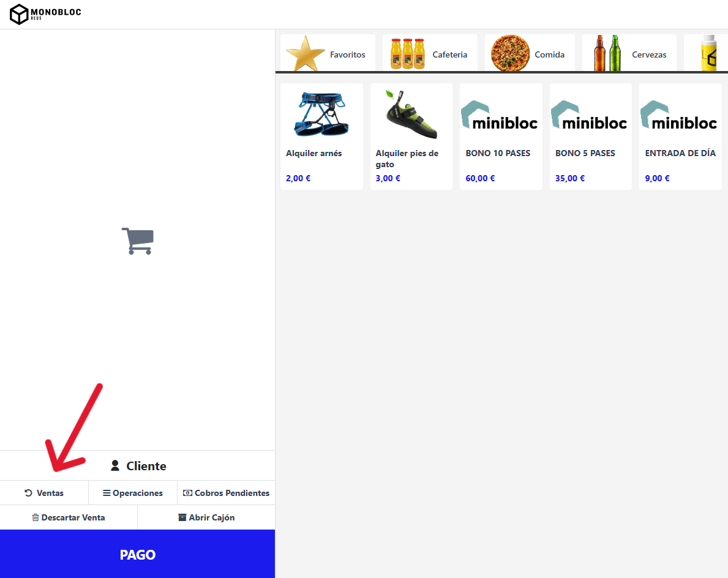
Task: Open Cobros Pendientes
Action: tap(226, 493)
